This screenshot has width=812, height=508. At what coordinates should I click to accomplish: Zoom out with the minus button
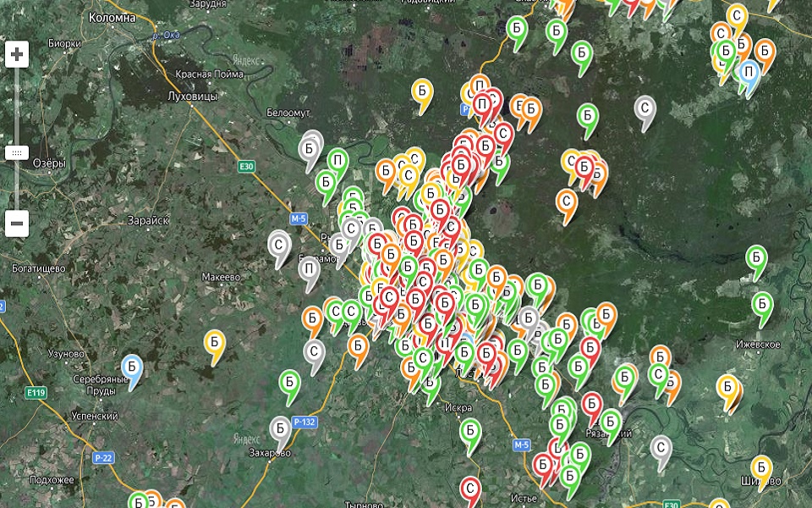coord(17,224)
